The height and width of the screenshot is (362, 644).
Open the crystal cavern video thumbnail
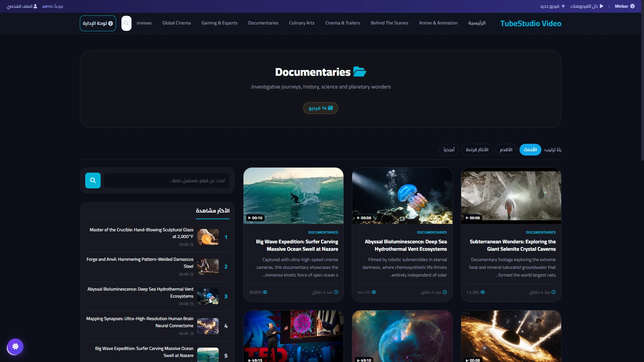(511, 196)
